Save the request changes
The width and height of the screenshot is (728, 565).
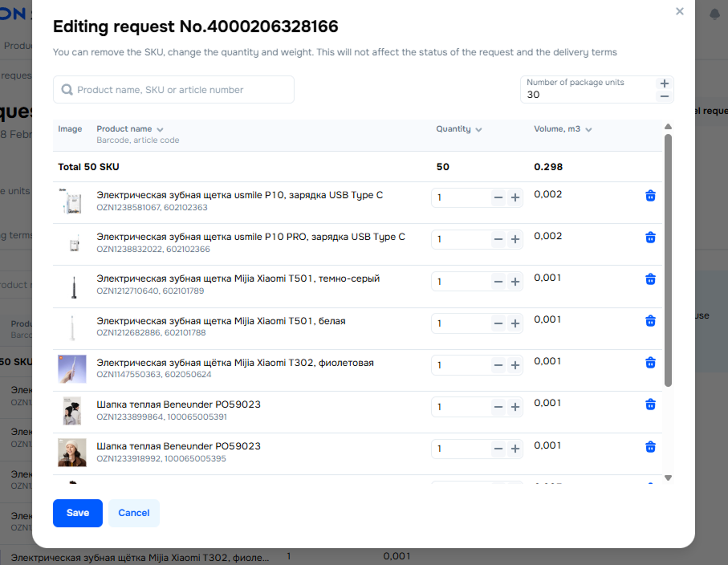78,513
